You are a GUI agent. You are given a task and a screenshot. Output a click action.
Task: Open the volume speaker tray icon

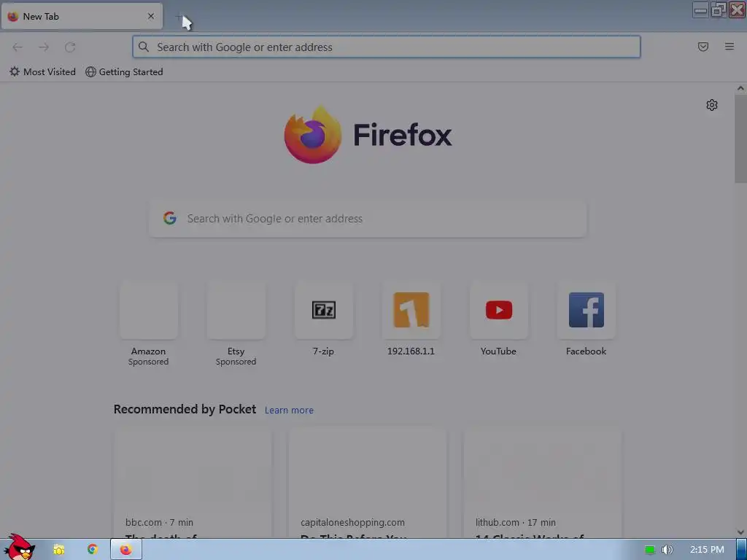pyautogui.click(x=667, y=550)
